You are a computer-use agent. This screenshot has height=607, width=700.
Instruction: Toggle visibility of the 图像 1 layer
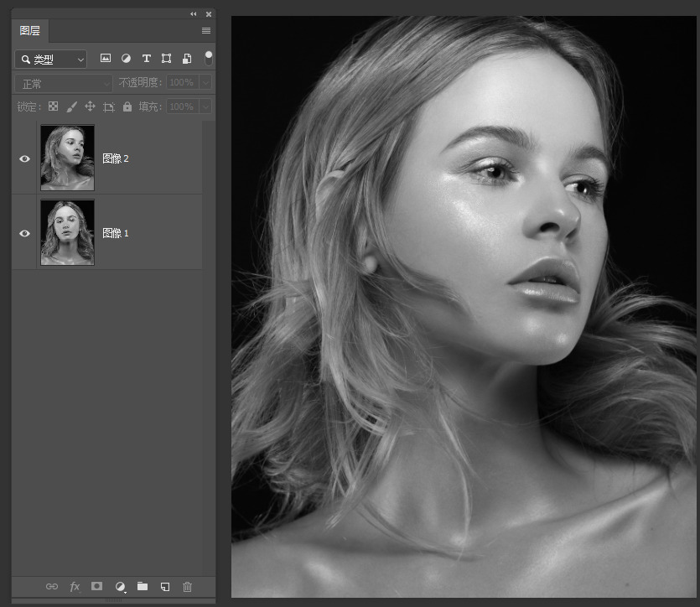click(x=25, y=233)
